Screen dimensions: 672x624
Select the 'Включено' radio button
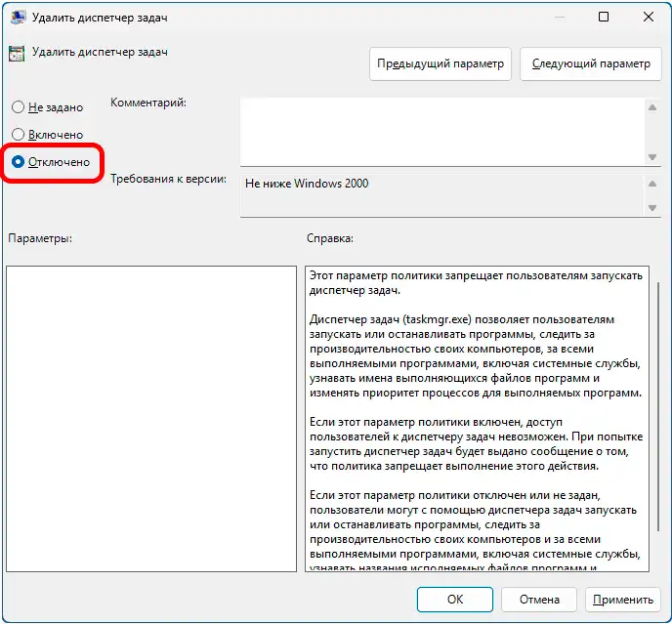[18, 134]
